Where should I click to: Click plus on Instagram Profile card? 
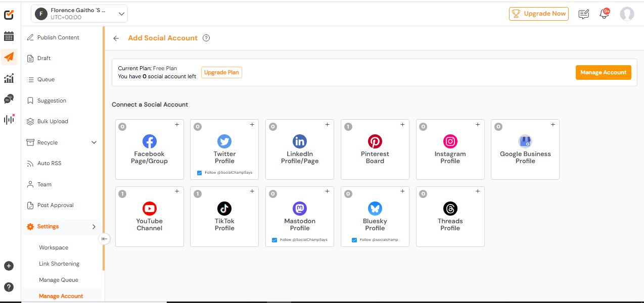(478, 125)
